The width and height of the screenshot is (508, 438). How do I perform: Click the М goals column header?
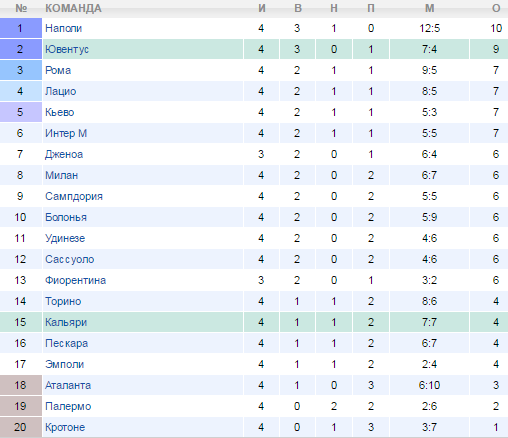tap(429, 8)
